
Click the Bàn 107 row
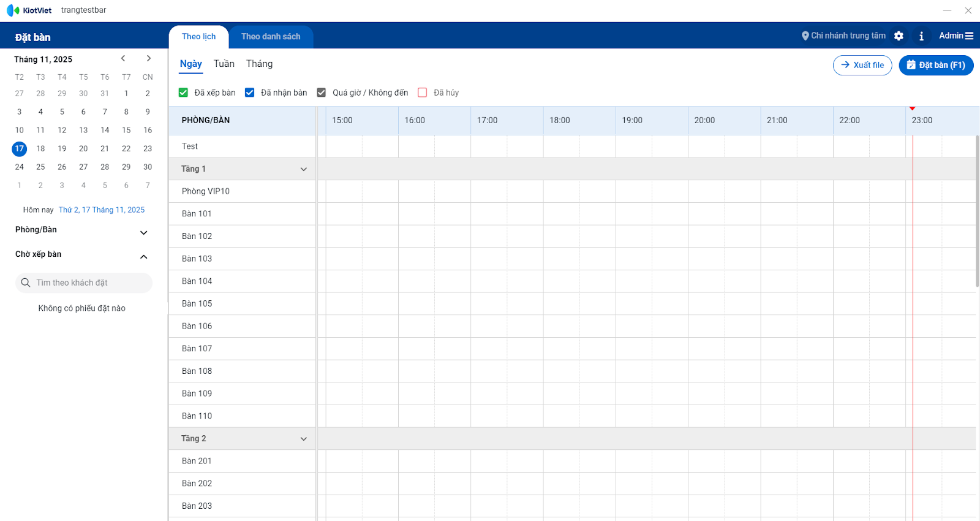point(242,349)
